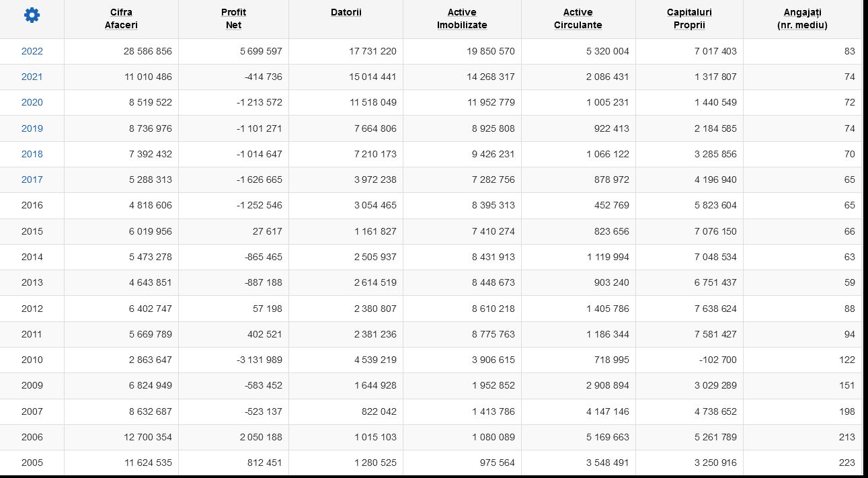Open the 2021 year link
This screenshot has width=868, height=478.
(32, 77)
